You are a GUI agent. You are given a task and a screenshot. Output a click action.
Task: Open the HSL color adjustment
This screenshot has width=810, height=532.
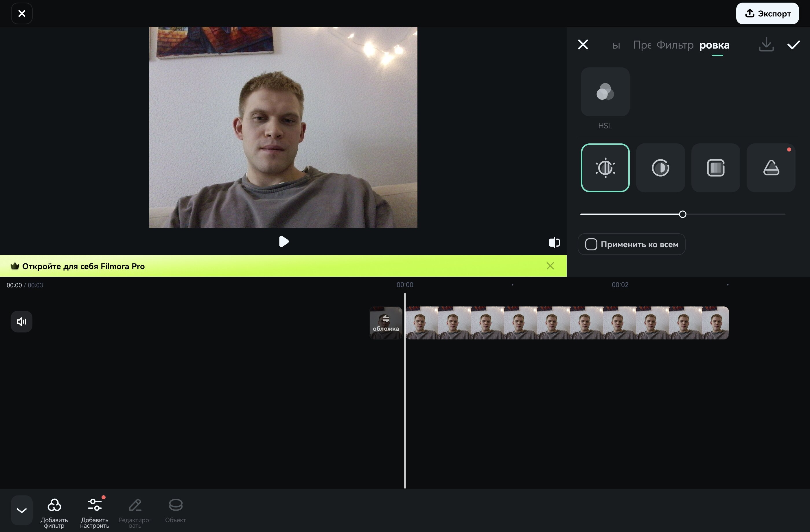[605, 92]
